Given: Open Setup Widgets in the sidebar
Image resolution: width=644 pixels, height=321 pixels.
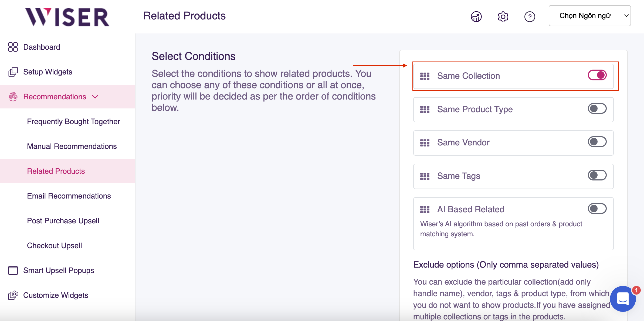Looking at the screenshot, I should 48,72.
